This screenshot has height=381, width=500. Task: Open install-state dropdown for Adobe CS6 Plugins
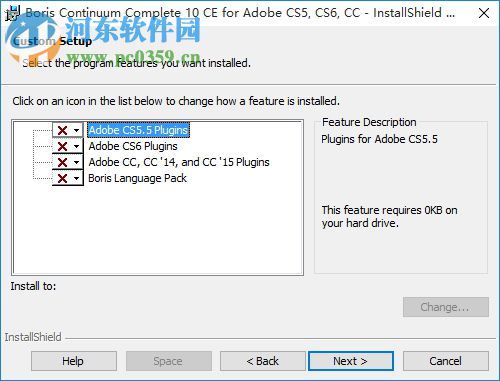[x=68, y=146]
